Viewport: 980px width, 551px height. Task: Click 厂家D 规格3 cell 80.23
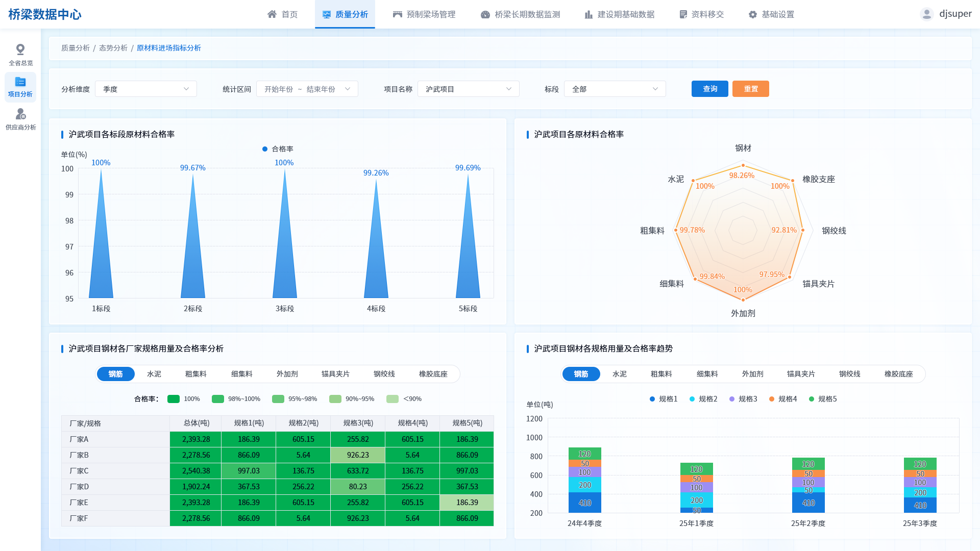358,487
